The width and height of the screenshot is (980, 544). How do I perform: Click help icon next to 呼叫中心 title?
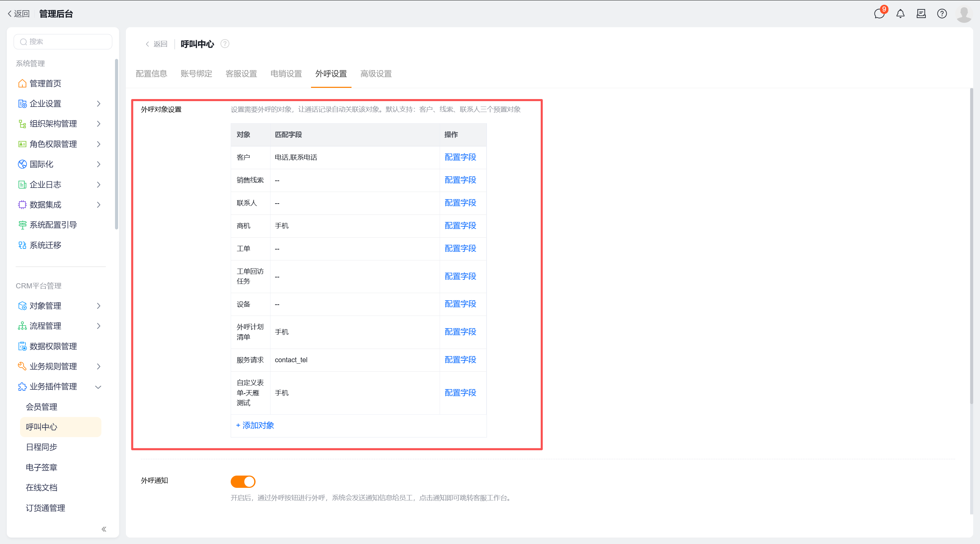[x=225, y=44]
